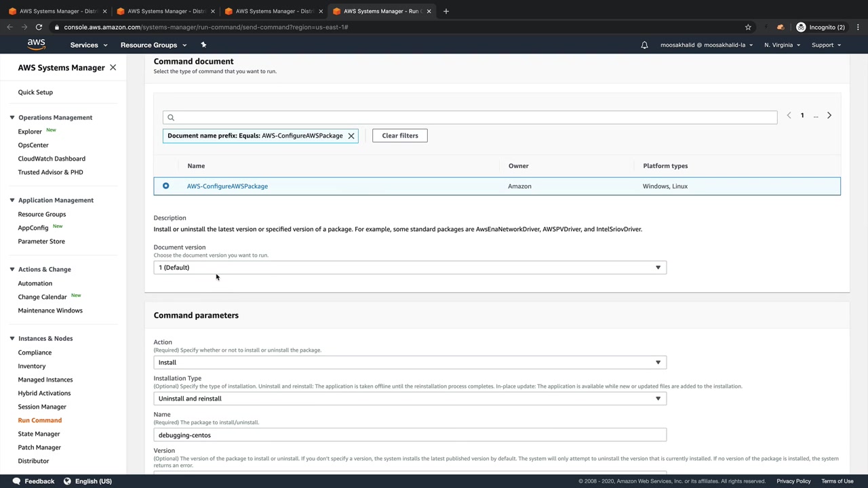Click the AWS logo home icon

pos(37,45)
